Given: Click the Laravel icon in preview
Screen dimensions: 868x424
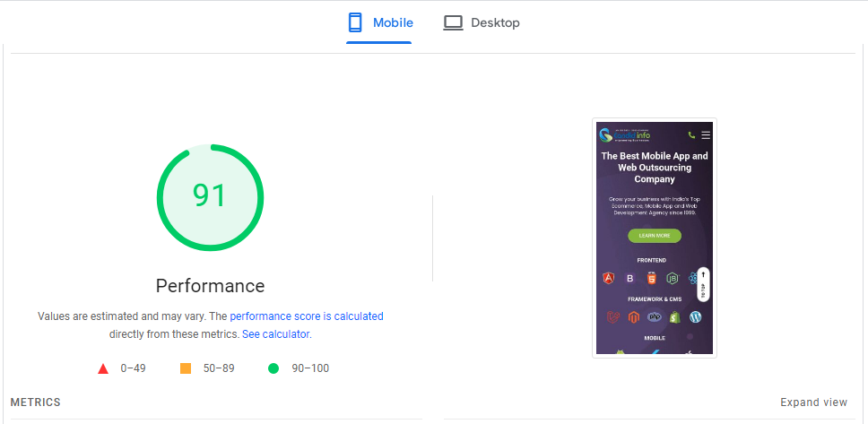Looking at the screenshot, I should (612, 317).
